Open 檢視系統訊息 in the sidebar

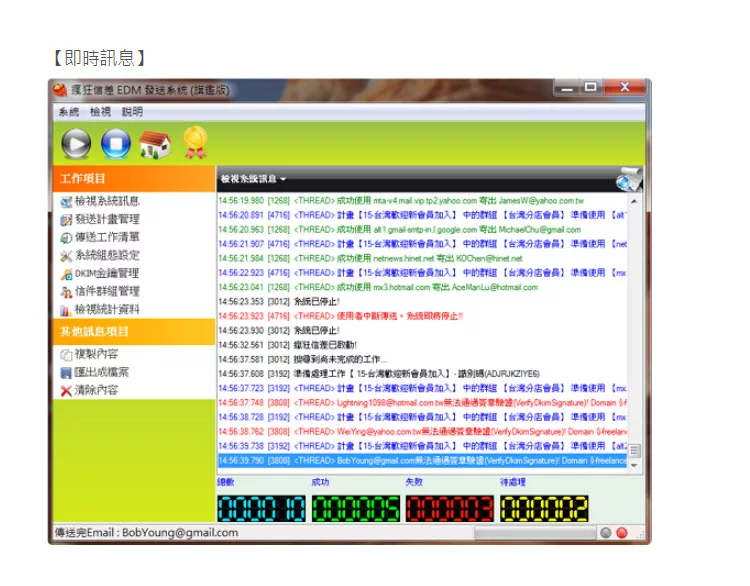(x=106, y=201)
